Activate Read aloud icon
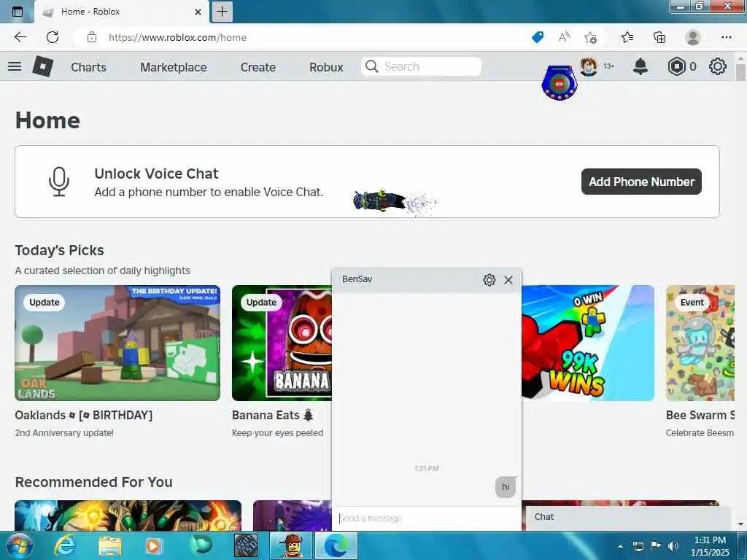 tap(564, 37)
